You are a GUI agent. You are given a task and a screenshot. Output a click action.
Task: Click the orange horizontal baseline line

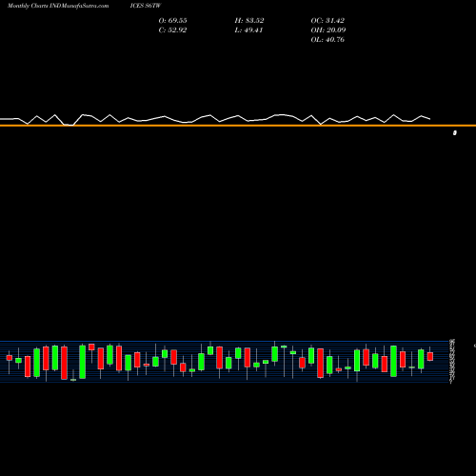(238, 126)
